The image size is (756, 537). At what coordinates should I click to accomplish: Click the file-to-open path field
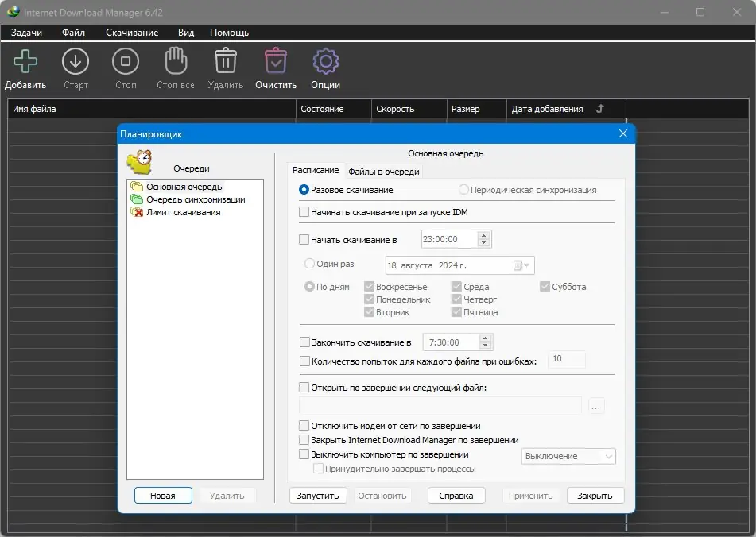coord(440,406)
